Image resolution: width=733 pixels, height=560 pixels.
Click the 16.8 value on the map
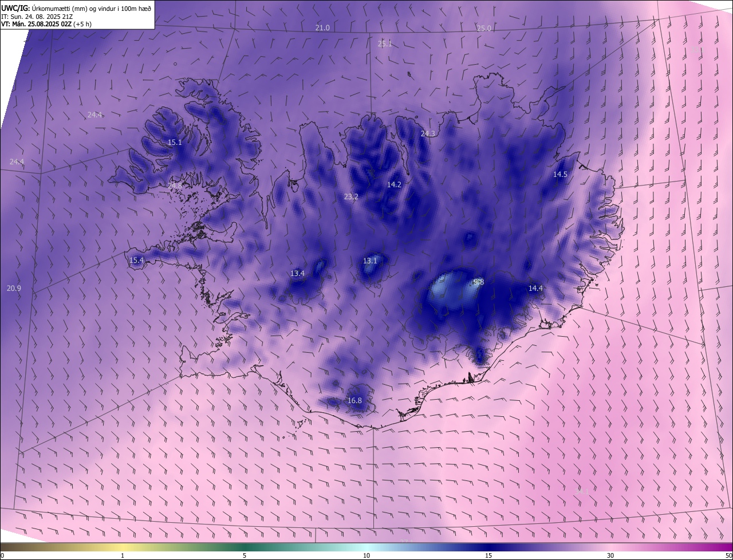click(354, 400)
